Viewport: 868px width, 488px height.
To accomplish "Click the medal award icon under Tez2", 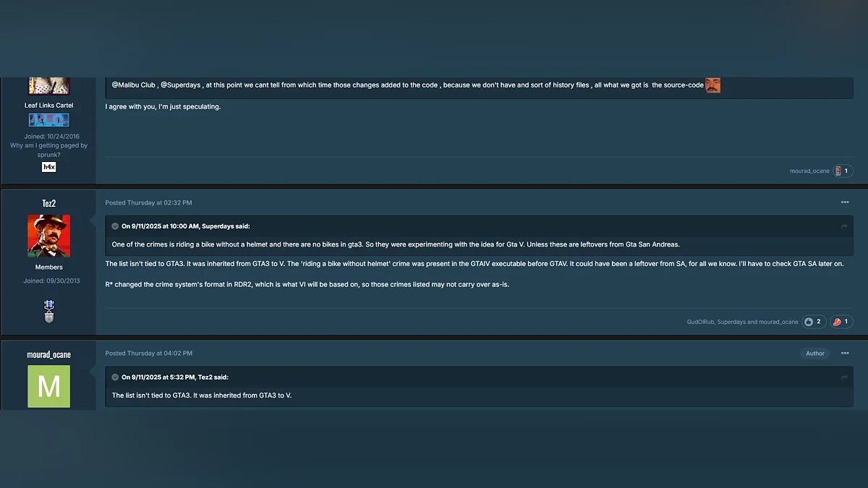I will tap(48, 311).
